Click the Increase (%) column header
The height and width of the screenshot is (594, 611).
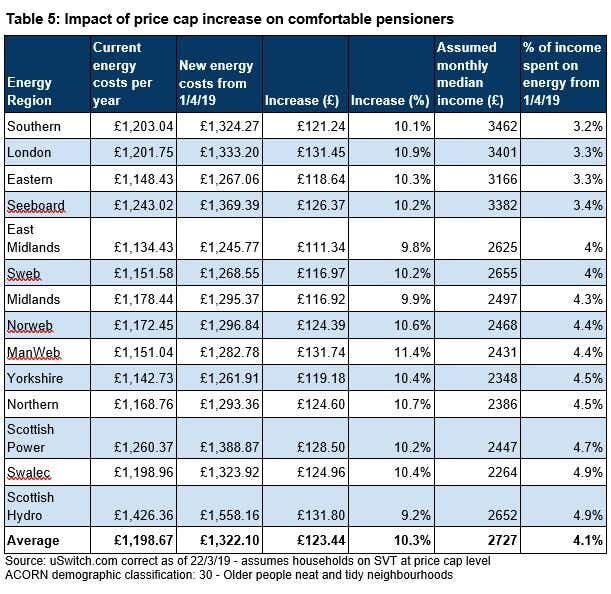click(391, 74)
